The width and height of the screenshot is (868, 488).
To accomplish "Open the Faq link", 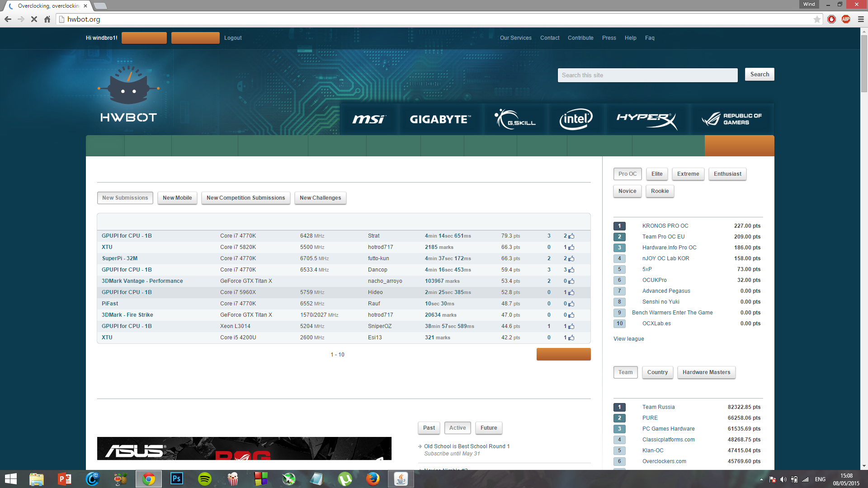I will click(650, 38).
